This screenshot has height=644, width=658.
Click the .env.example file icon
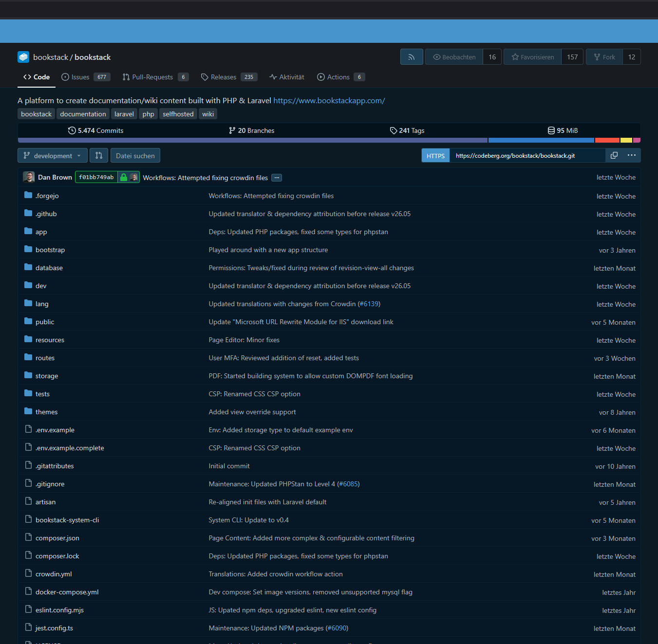pyautogui.click(x=28, y=429)
